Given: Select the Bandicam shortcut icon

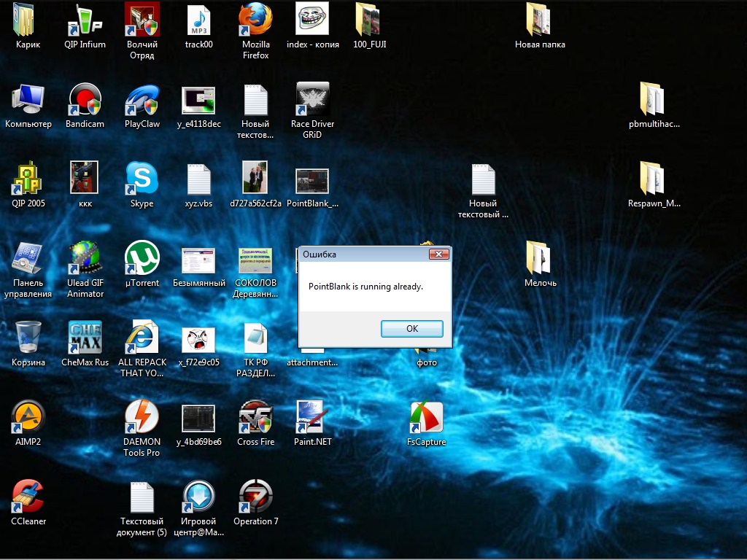Looking at the screenshot, I should [x=85, y=99].
